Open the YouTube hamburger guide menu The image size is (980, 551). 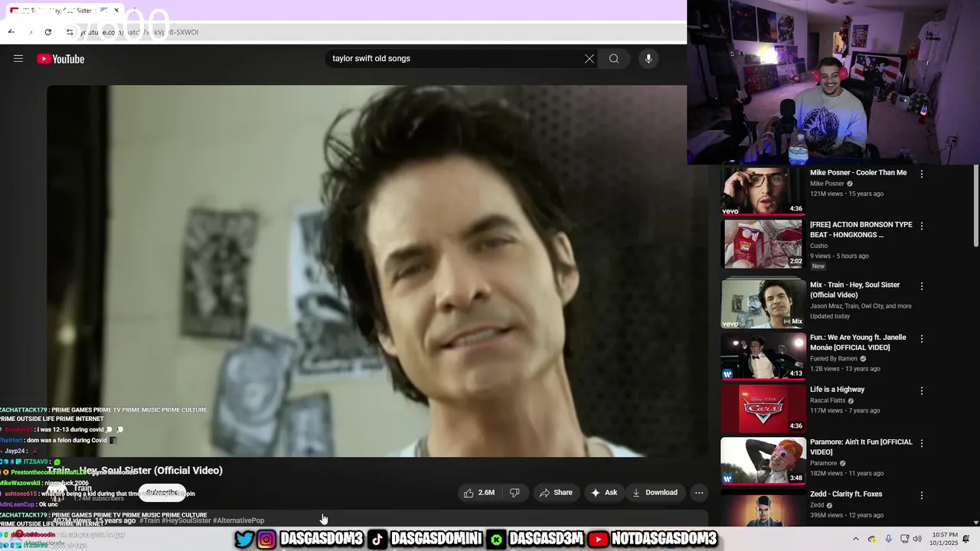pos(18,59)
